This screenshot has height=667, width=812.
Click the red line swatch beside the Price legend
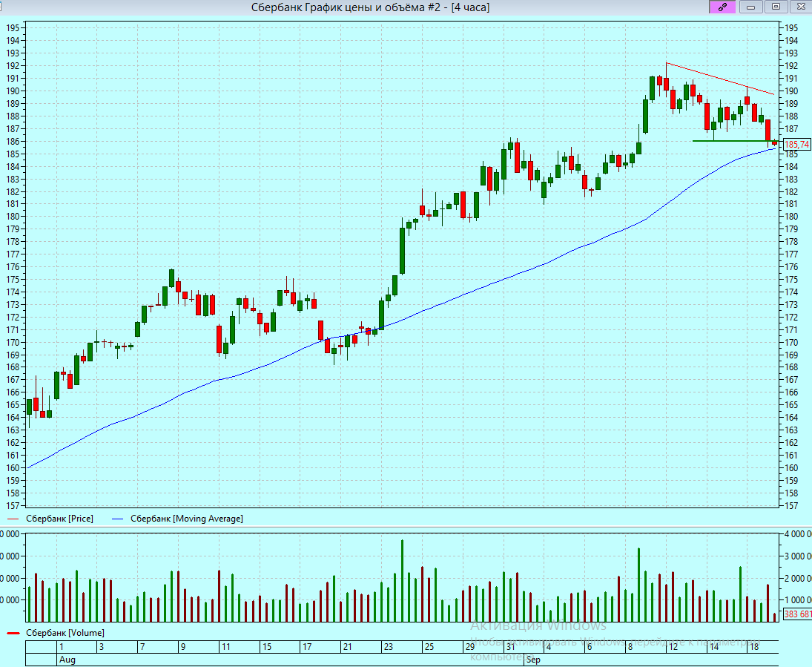coord(13,519)
